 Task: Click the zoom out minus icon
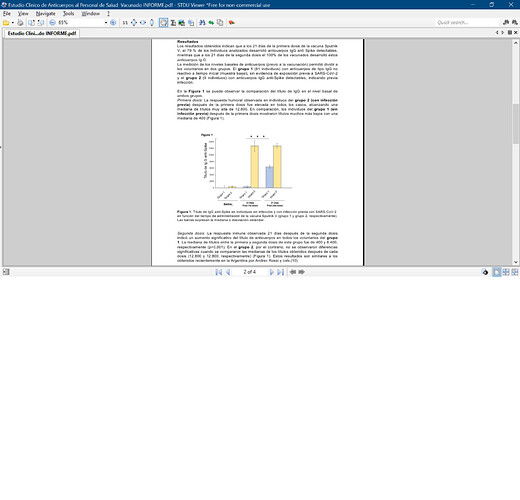click(x=52, y=23)
